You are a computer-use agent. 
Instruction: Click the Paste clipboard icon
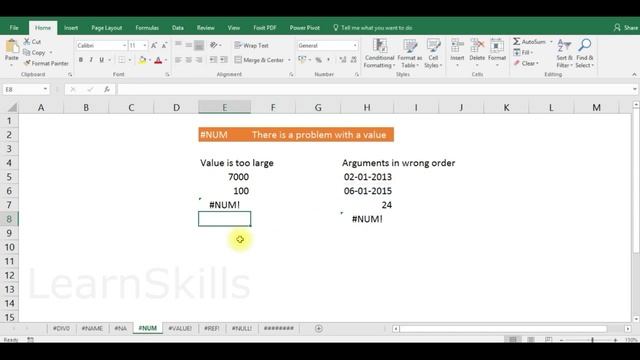point(12,47)
